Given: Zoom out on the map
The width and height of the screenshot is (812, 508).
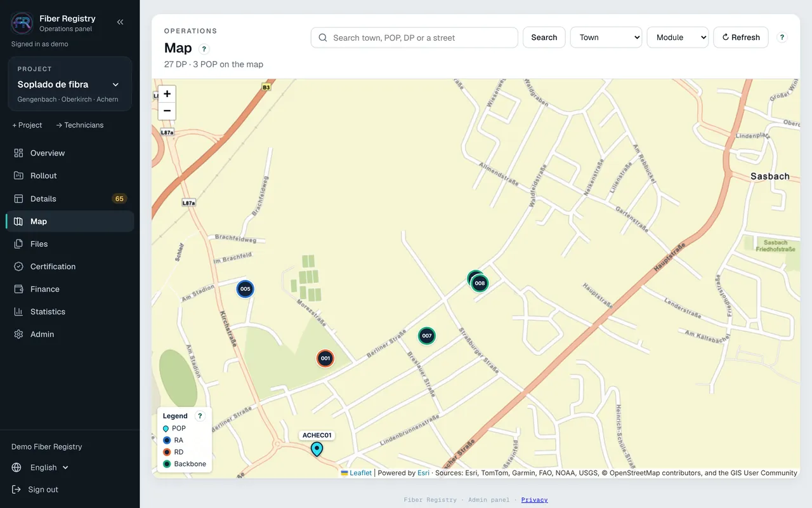Looking at the screenshot, I should coord(167,111).
